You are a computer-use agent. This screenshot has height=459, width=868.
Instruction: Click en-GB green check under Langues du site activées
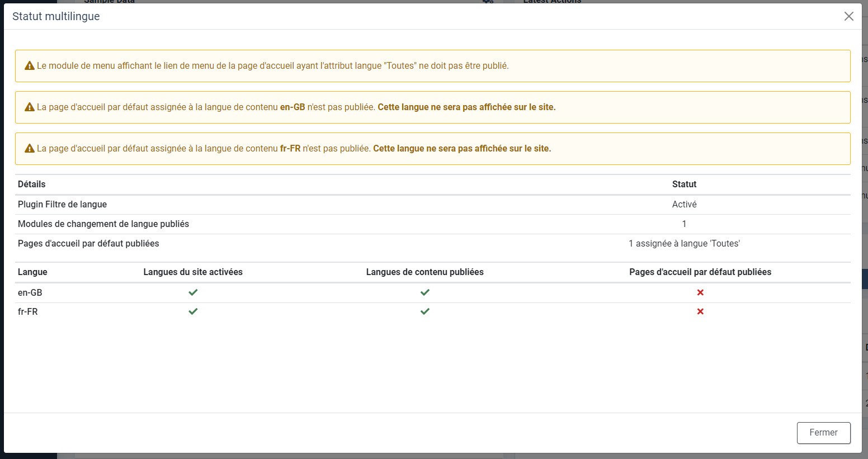click(x=193, y=292)
